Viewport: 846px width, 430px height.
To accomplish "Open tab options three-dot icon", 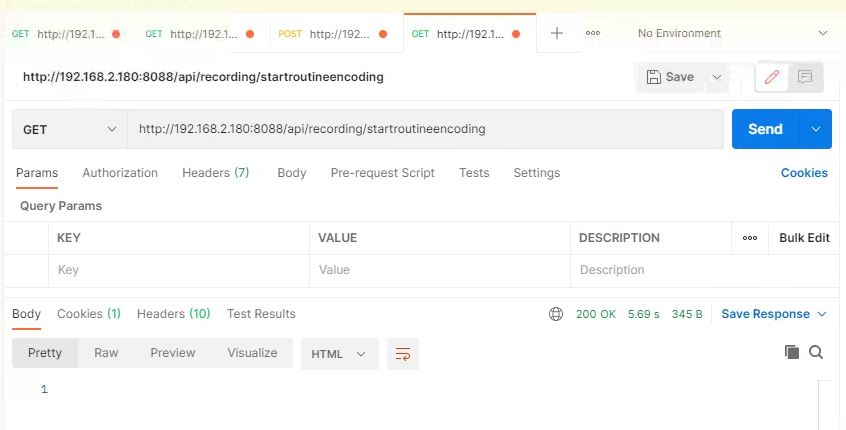I will pyautogui.click(x=593, y=33).
